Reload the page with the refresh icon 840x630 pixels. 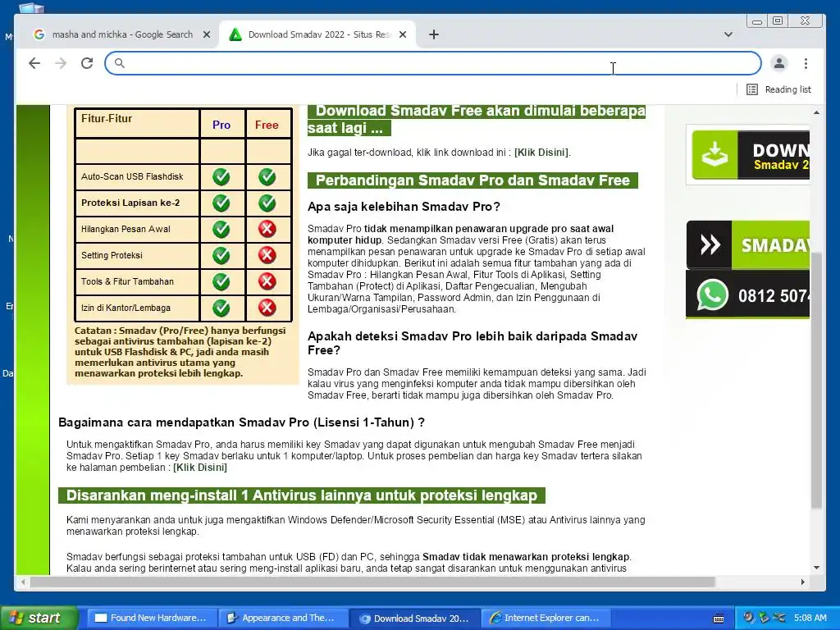click(87, 63)
